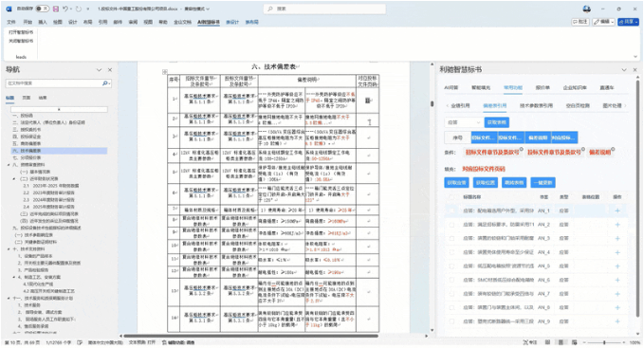
Task: Click the navigation pane search magnifier icon
Action: (x=105, y=83)
